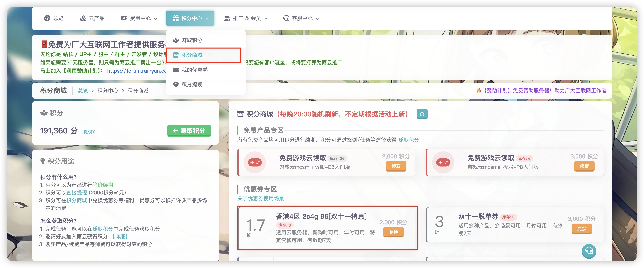Click 领取 for 游戏云mcsm面板服-E5入门版

point(396,166)
